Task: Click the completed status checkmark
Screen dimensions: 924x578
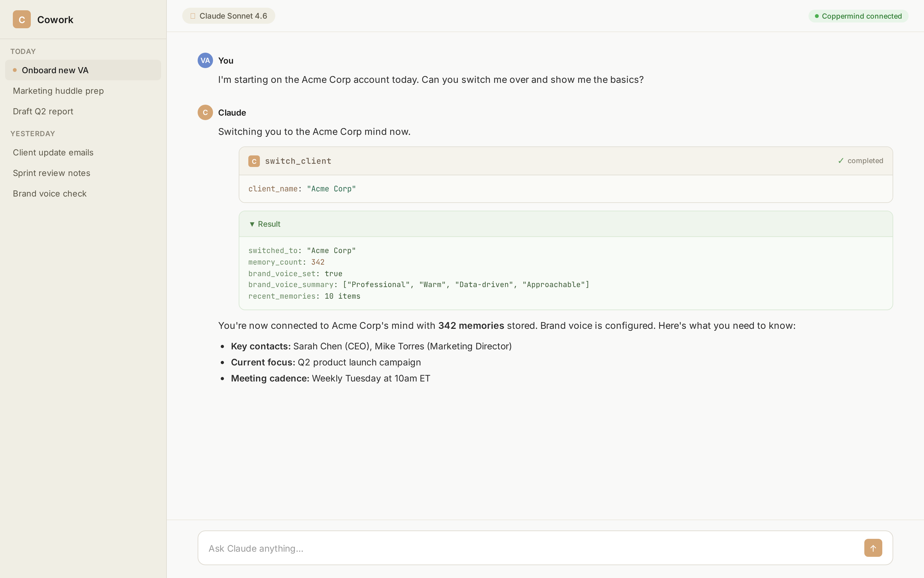Action: click(841, 161)
